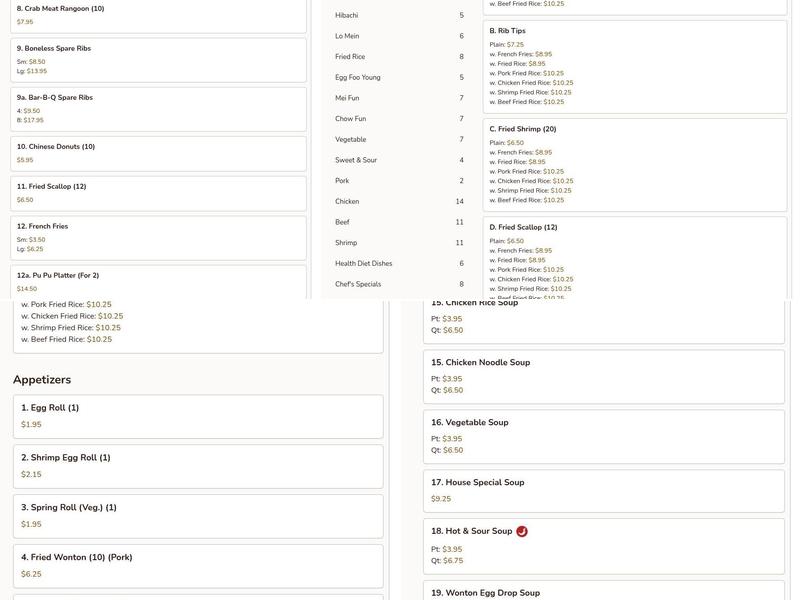The height and width of the screenshot is (600, 800).
Task: Click the spicy chili icon beside Hot & Sour Soup
Action: point(522,532)
